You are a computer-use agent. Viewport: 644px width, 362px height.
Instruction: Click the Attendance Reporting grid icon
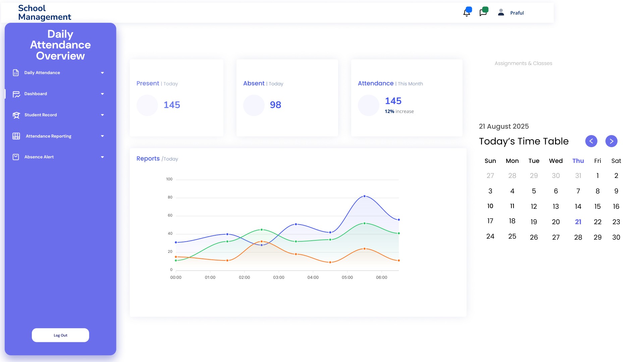[x=16, y=136]
